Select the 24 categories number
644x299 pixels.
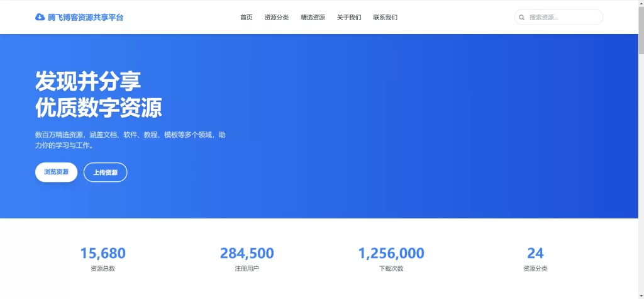pos(535,253)
